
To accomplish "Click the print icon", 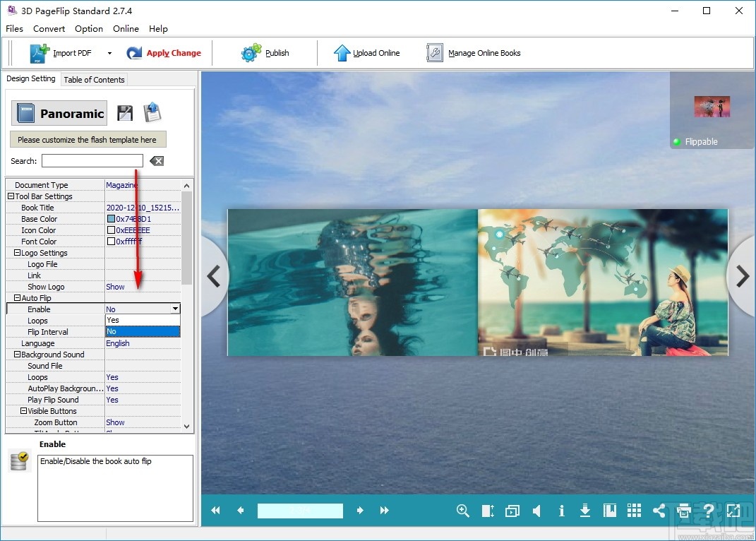I will tap(684, 510).
